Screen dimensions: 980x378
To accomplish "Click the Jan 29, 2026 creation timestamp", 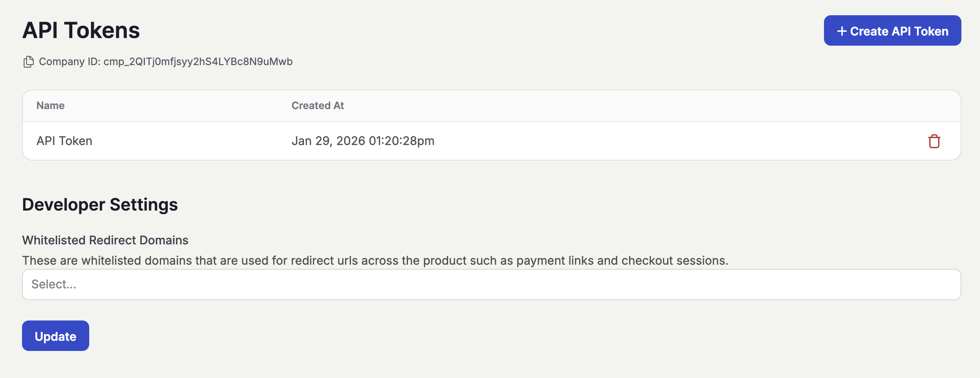I will (363, 141).
